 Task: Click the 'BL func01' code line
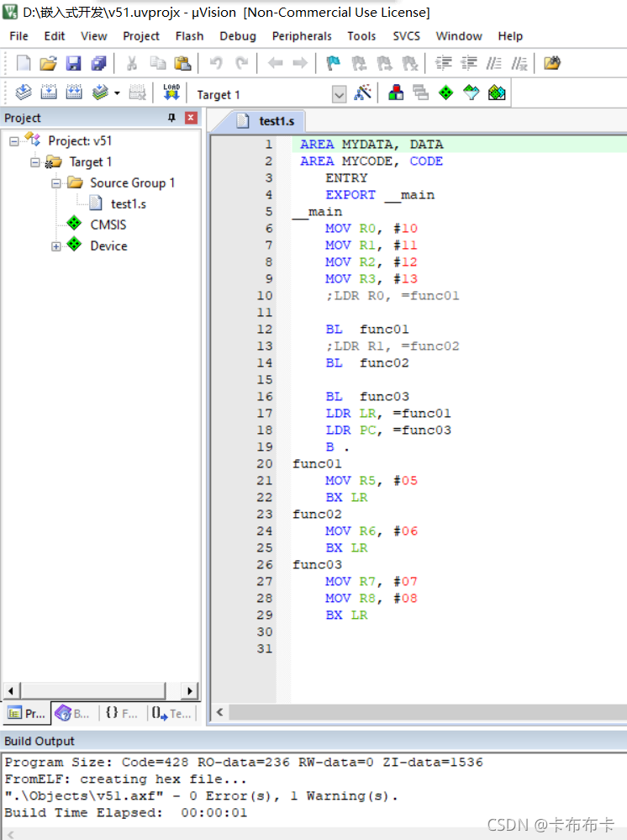point(366,330)
